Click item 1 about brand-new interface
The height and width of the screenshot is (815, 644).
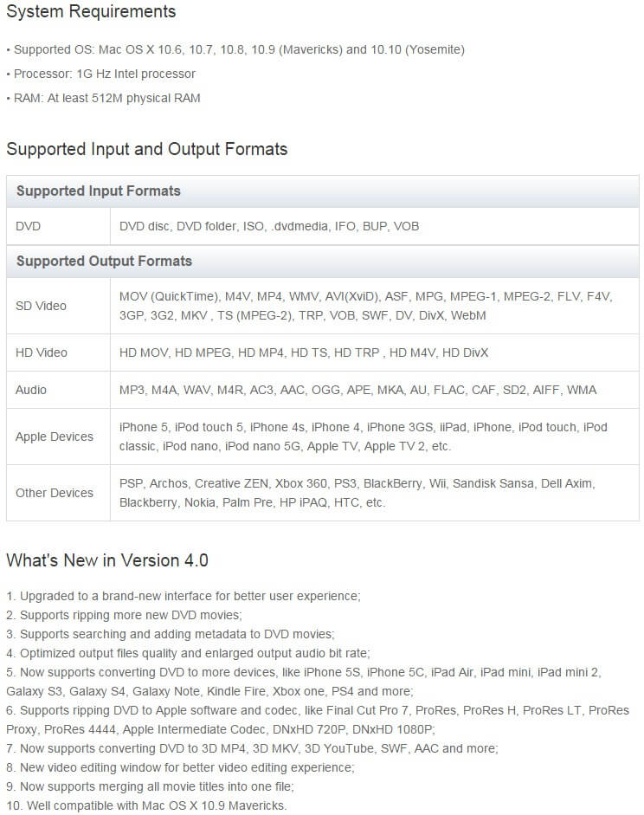pos(184,596)
